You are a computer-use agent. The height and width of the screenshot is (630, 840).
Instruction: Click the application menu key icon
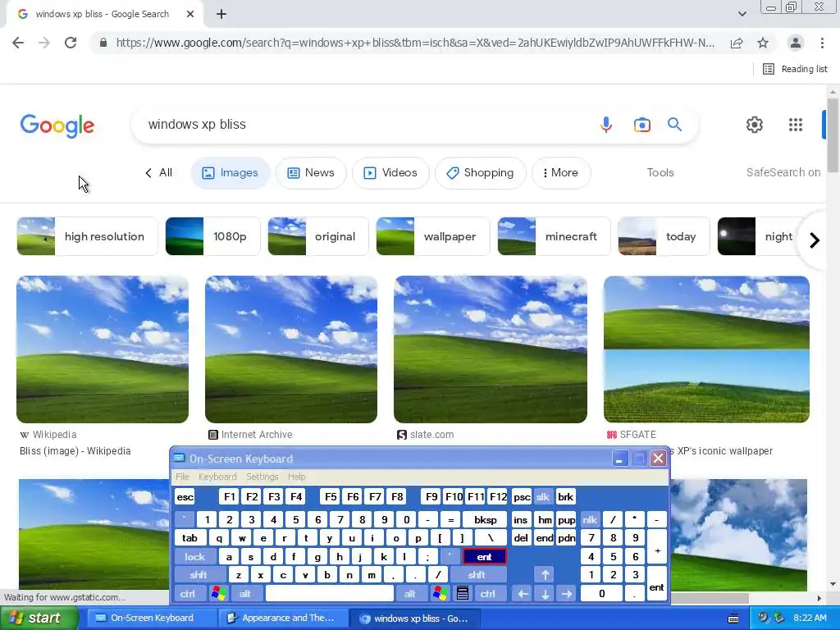point(463,594)
